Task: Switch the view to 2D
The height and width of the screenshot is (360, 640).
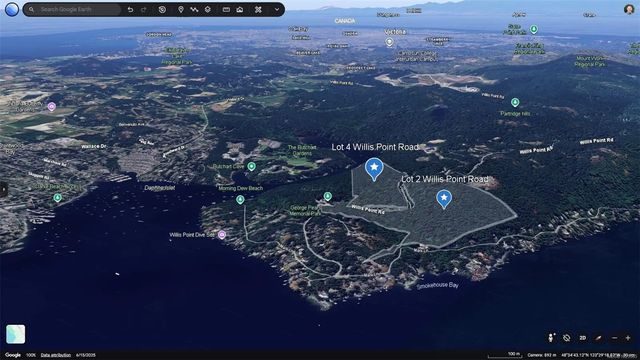Action: tap(583, 338)
